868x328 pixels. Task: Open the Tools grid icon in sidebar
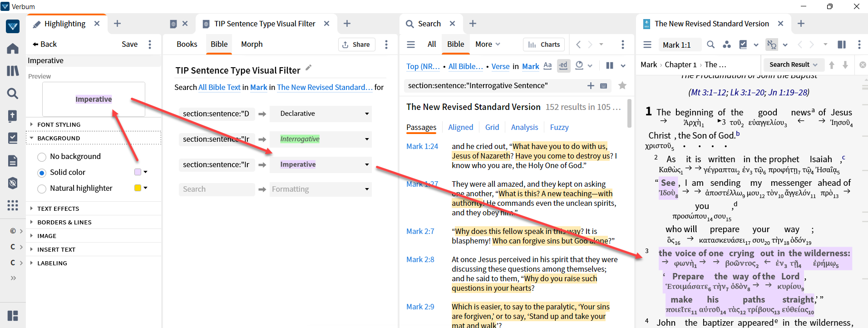coord(13,205)
